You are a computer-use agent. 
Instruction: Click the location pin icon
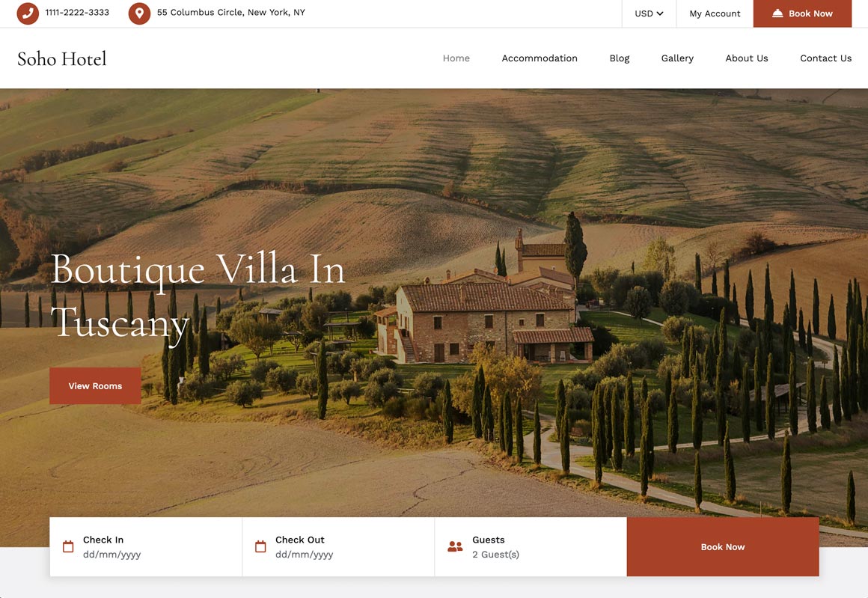point(139,13)
